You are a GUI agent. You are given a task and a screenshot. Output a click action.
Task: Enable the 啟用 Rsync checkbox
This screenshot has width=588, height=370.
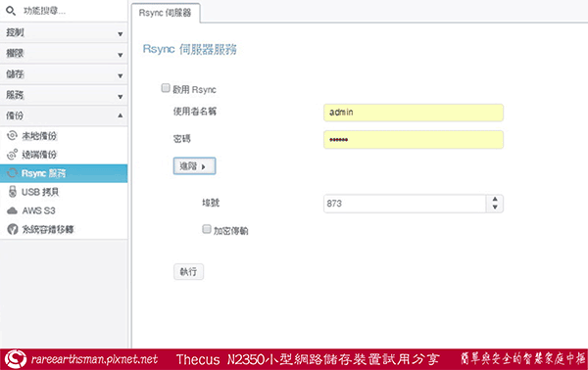click(166, 88)
